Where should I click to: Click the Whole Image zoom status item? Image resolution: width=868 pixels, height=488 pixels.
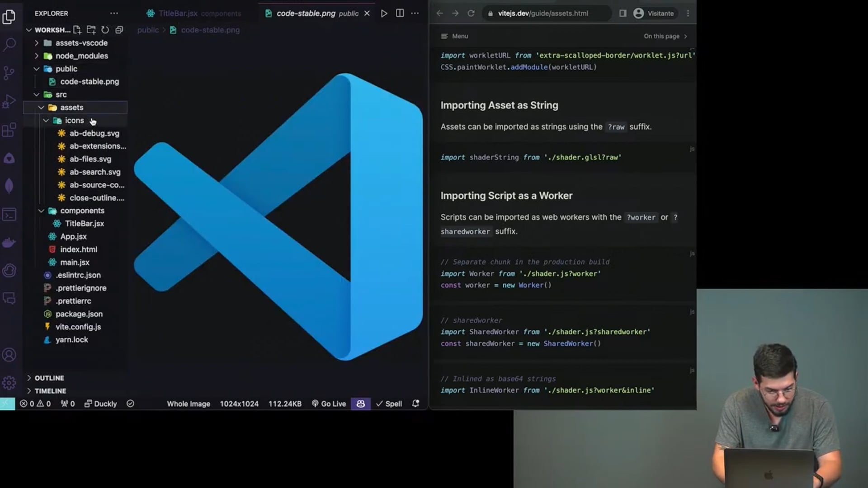189,404
